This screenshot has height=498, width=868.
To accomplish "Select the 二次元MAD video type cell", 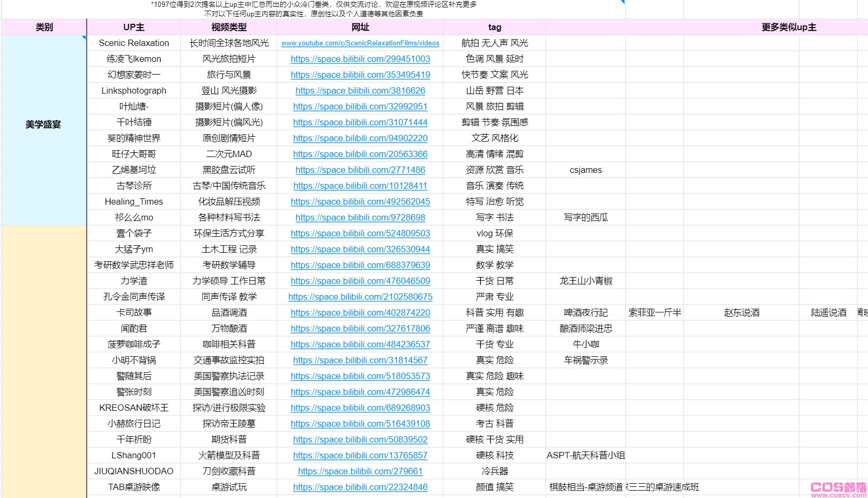I will [229, 154].
